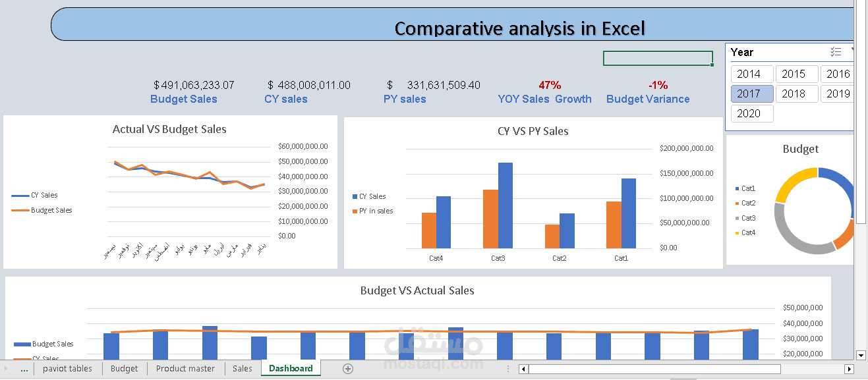Select year 2016 slicer item
Image resolution: width=868 pixels, height=380 pixels.
tap(837, 74)
